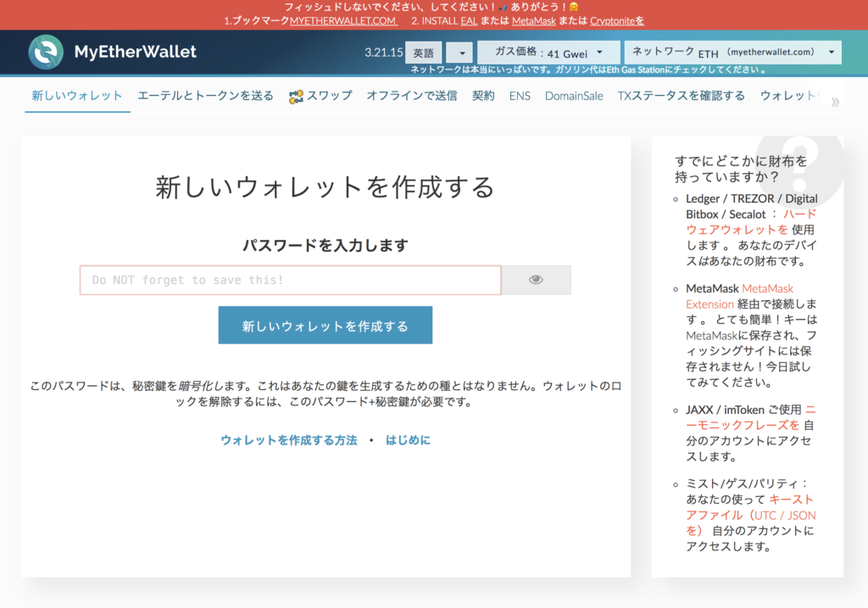
Task: Click the network busy warning message text
Action: [x=588, y=70]
